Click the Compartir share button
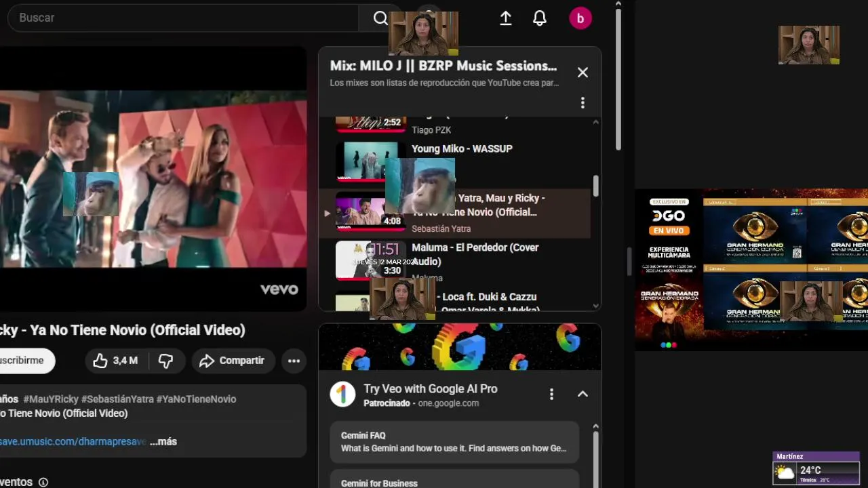This screenshot has height=488, width=868. click(x=233, y=361)
